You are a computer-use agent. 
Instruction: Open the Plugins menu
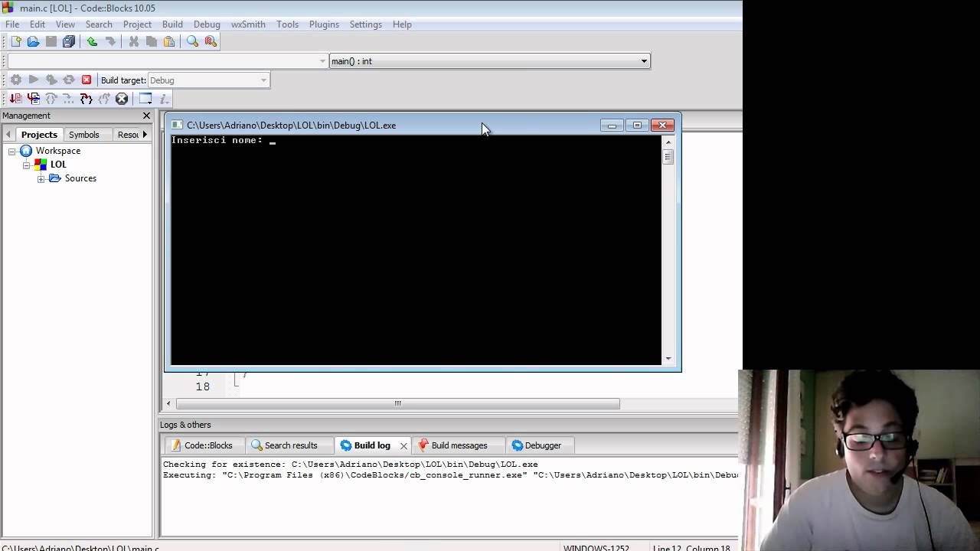[324, 24]
